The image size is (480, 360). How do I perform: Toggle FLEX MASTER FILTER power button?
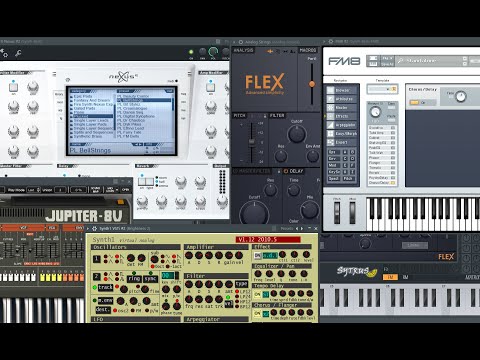[x=235, y=171]
